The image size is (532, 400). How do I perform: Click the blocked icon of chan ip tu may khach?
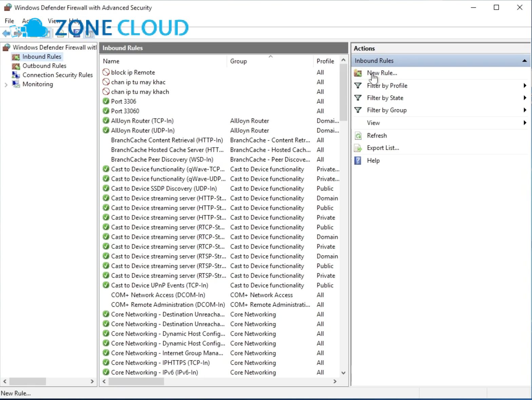point(106,92)
